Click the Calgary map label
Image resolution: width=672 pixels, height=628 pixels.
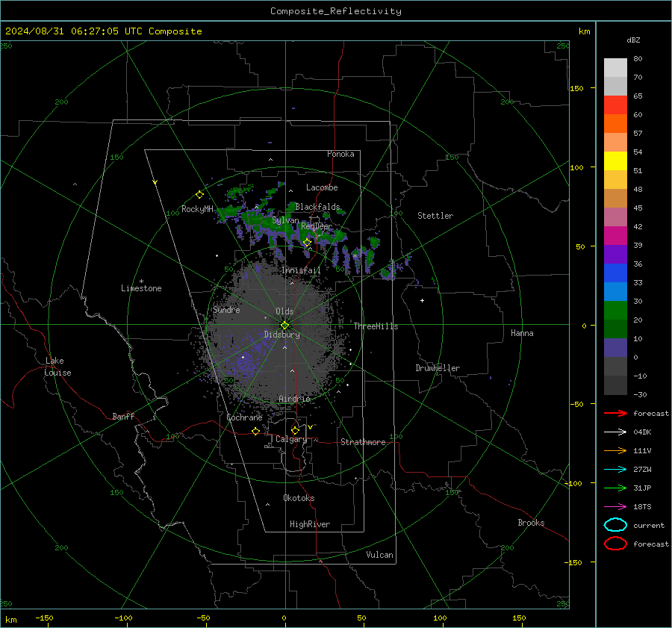[291, 439]
